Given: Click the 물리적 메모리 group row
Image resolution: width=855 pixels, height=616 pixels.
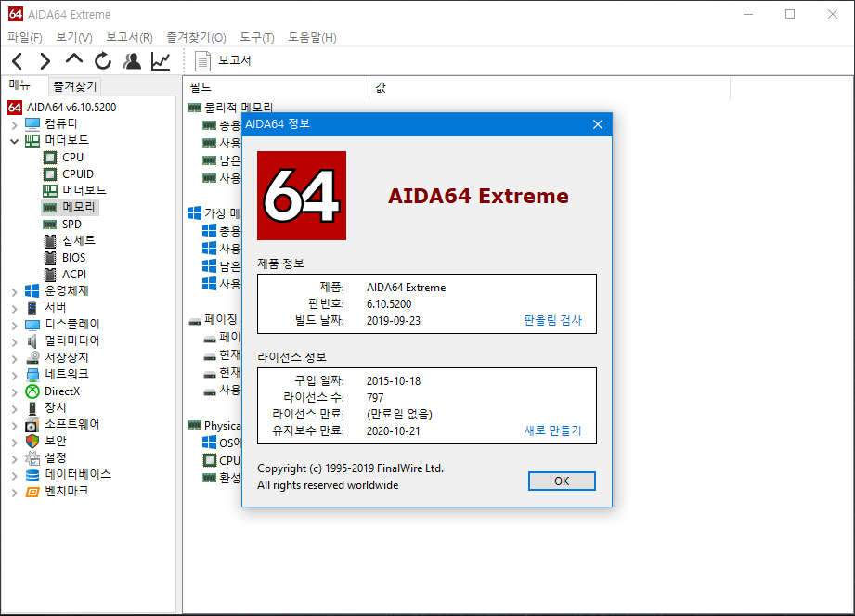Looking at the screenshot, I should tap(230, 108).
